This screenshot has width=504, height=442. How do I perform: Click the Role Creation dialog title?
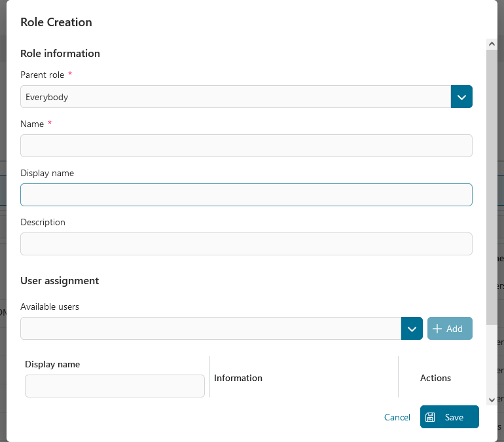[56, 22]
